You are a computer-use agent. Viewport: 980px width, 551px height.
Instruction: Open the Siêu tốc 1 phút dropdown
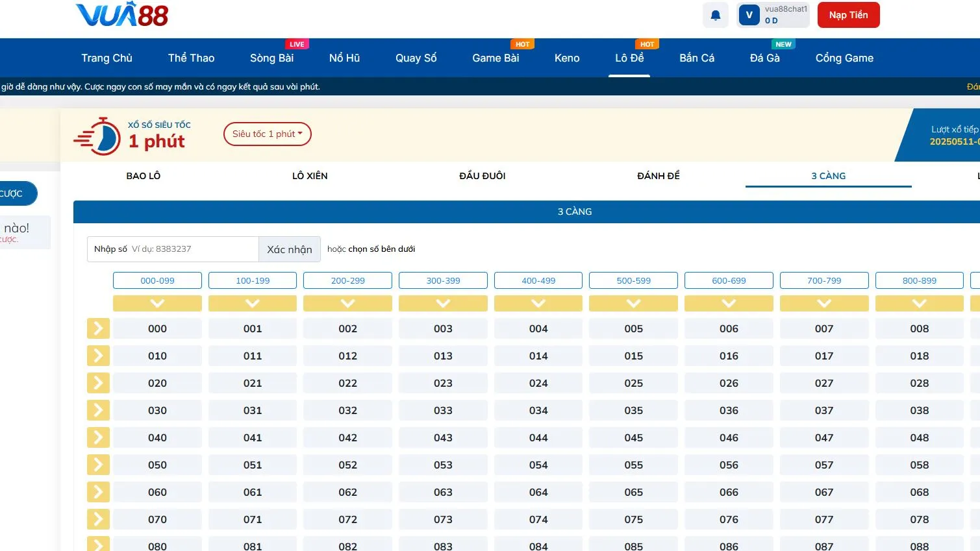(x=267, y=134)
